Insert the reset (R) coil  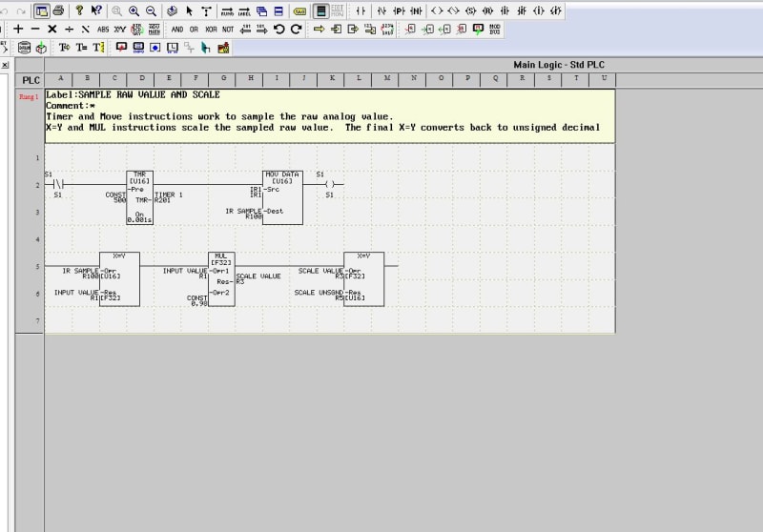[x=487, y=10]
